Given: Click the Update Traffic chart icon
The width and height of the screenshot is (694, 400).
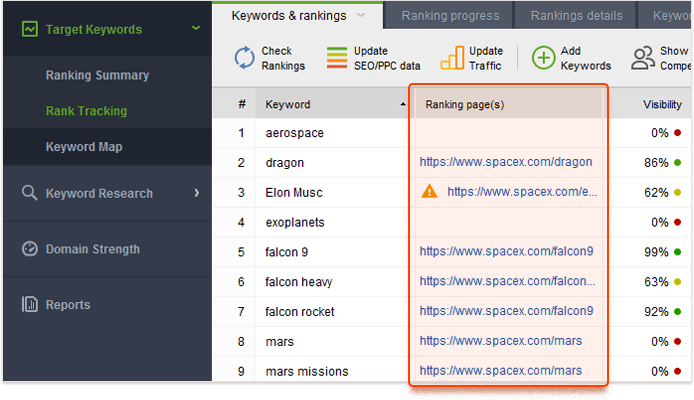Looking at the screenshot, I should 452,58.
